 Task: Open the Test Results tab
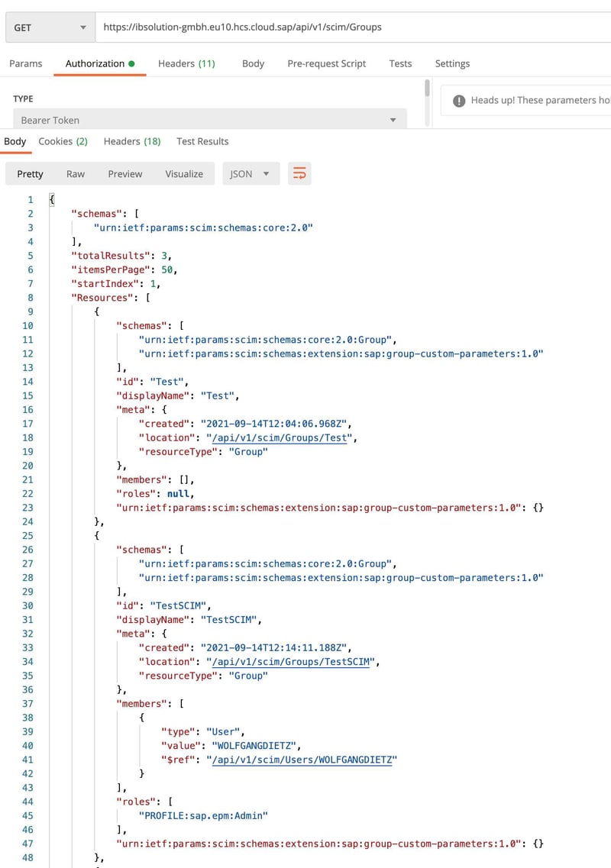pyautogui.click(x=202, y=141)
